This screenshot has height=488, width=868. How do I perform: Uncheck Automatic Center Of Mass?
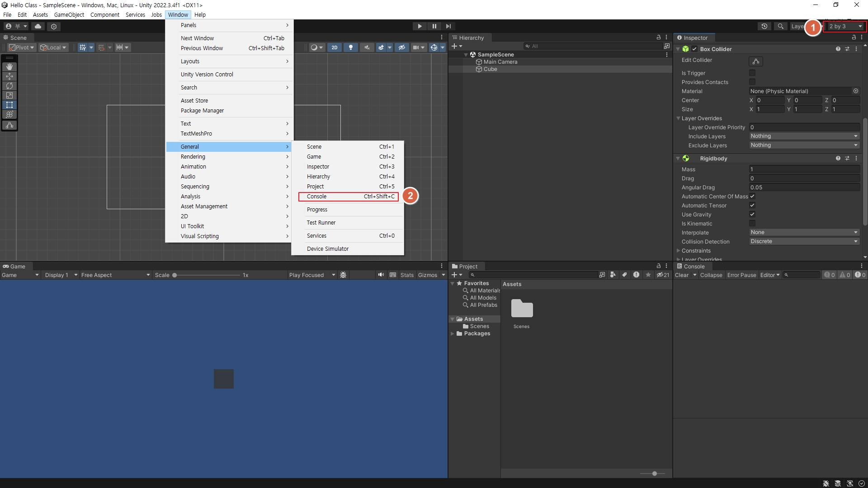[x=752, y=196]
